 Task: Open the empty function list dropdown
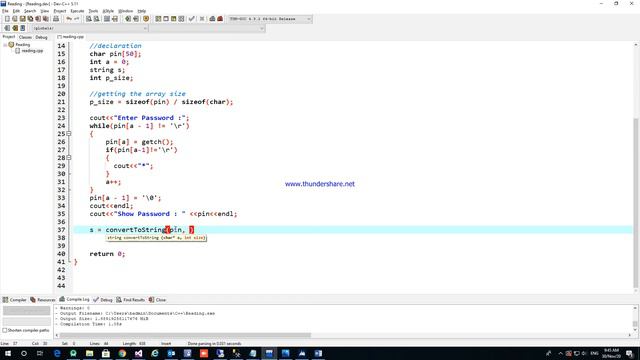207,28
